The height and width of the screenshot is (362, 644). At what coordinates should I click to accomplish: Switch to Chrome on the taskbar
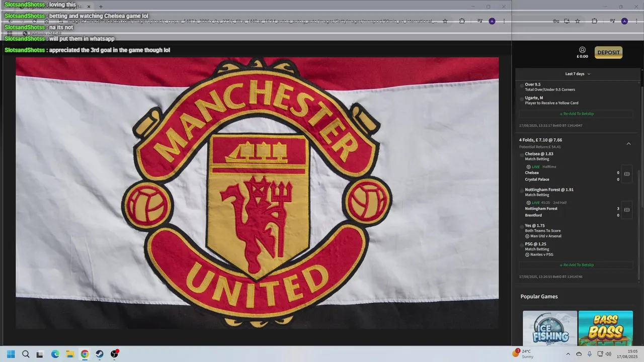85,354
